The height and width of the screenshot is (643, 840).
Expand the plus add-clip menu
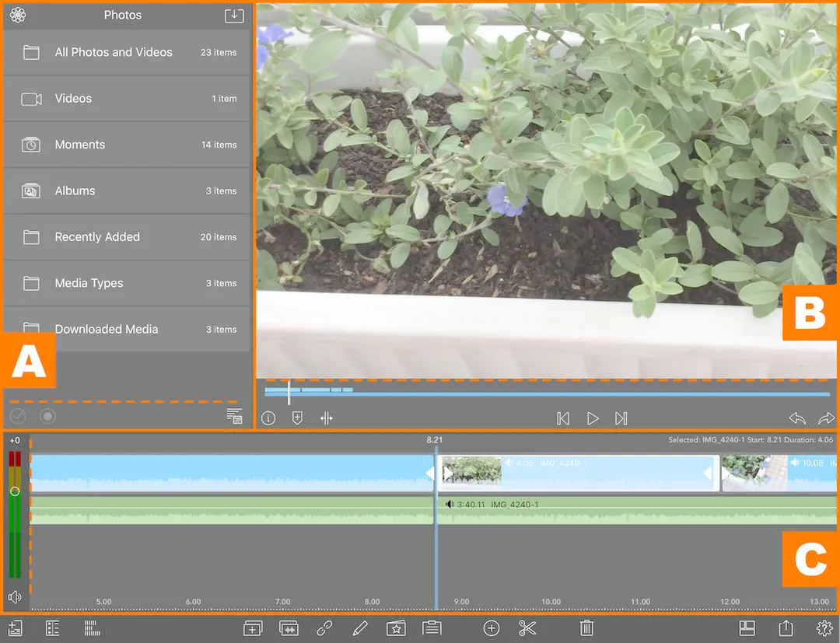[x=491, y=628]
